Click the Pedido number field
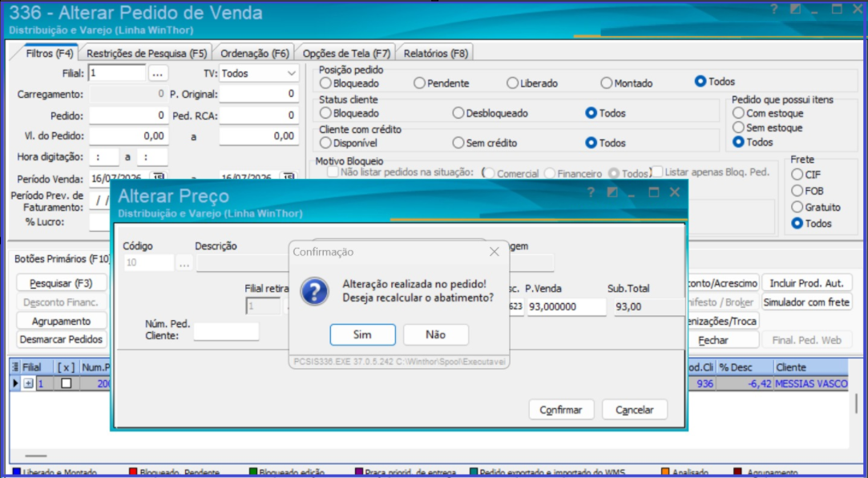 click(x=128, y=115)
